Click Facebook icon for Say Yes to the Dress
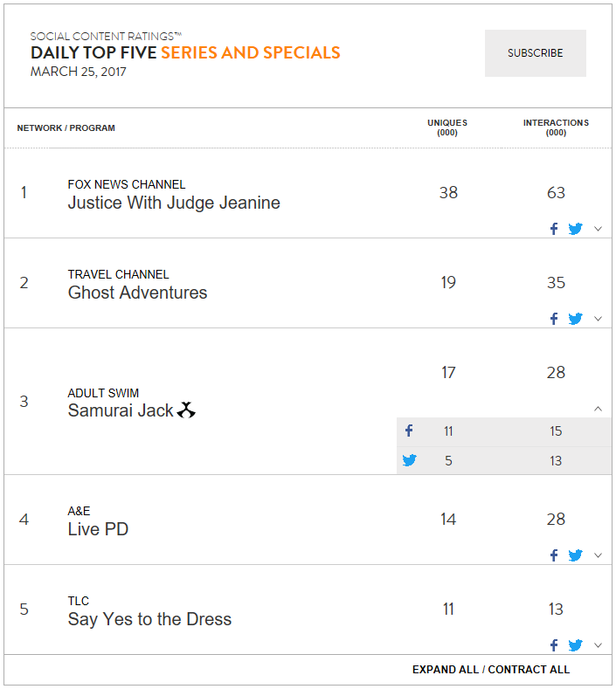The image size is (616, 689). (554, 645)
